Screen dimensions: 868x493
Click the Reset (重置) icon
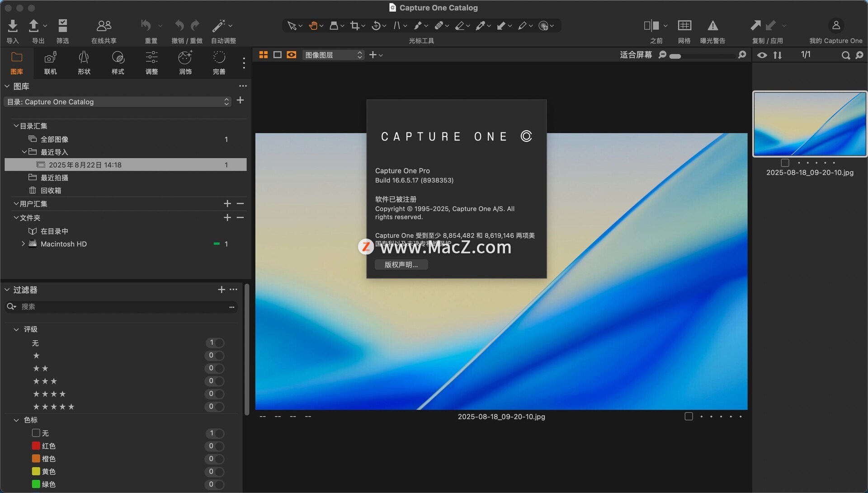pyautogui.click(x=146, y=26)
